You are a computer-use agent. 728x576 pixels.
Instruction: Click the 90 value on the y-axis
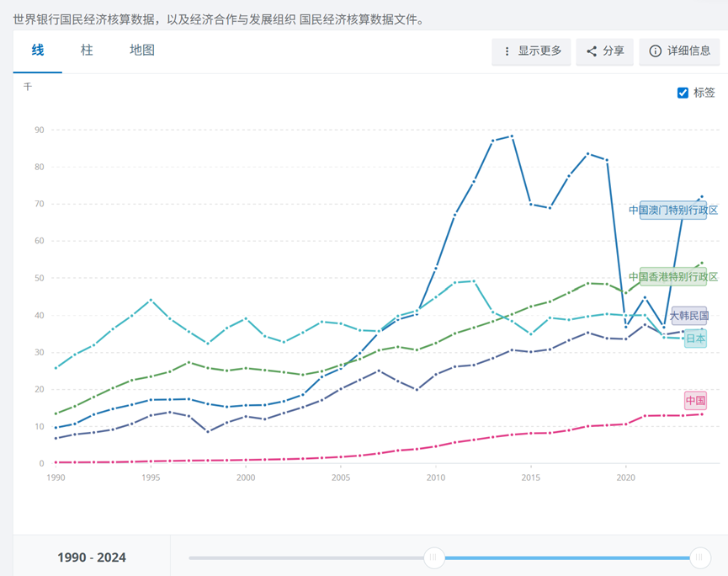pyautogui.click(x=39, y=130)
